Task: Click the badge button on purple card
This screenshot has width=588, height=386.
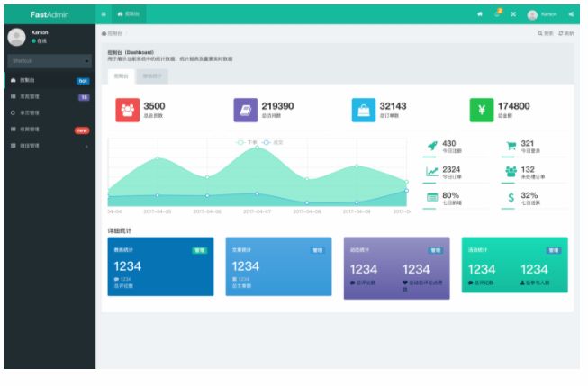Action: [x=436, y=250]
